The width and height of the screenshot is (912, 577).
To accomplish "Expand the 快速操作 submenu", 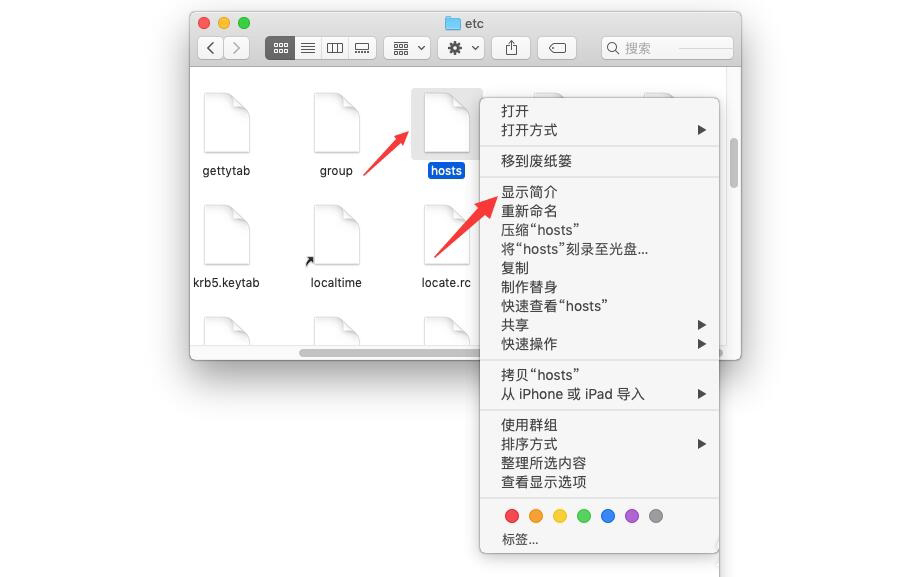I will click(x=599, y=344).
